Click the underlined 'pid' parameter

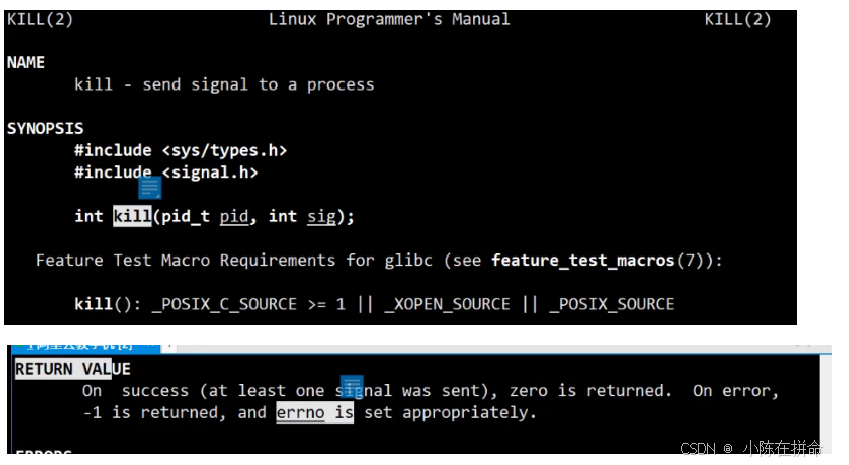tap(234, 217)
